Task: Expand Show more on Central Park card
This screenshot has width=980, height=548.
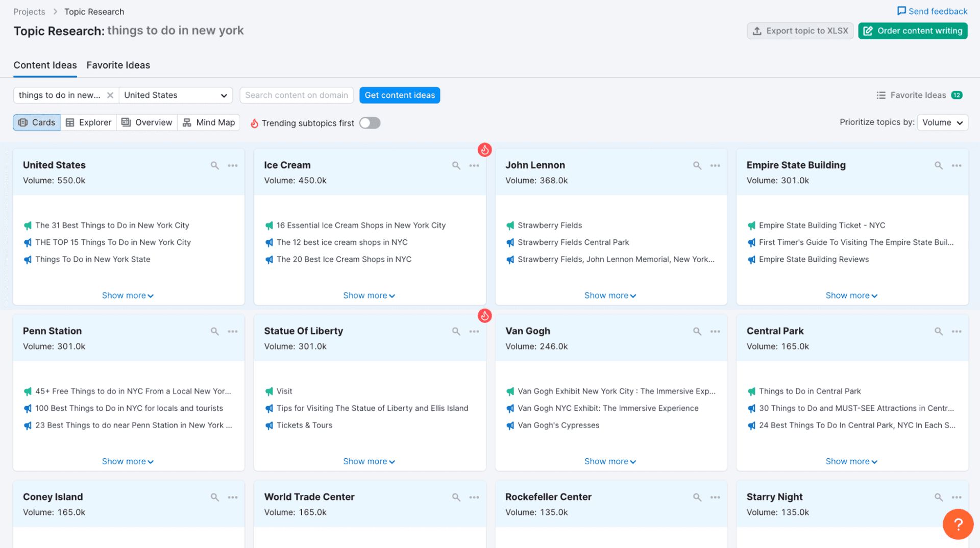Action: [x=851, y=461]
